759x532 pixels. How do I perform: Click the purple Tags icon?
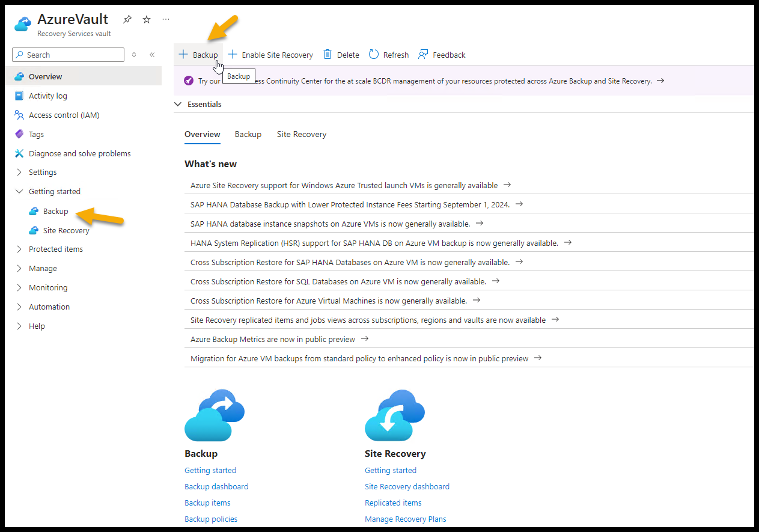click(x=19, y=134)
